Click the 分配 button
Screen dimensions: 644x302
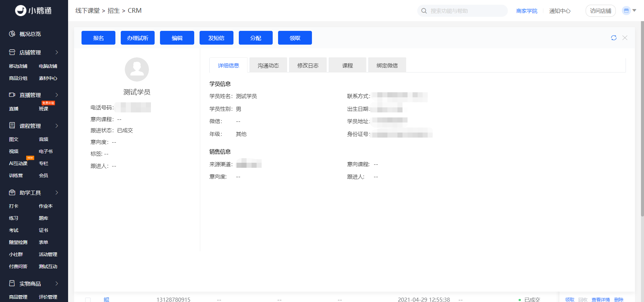pos(256,38)
